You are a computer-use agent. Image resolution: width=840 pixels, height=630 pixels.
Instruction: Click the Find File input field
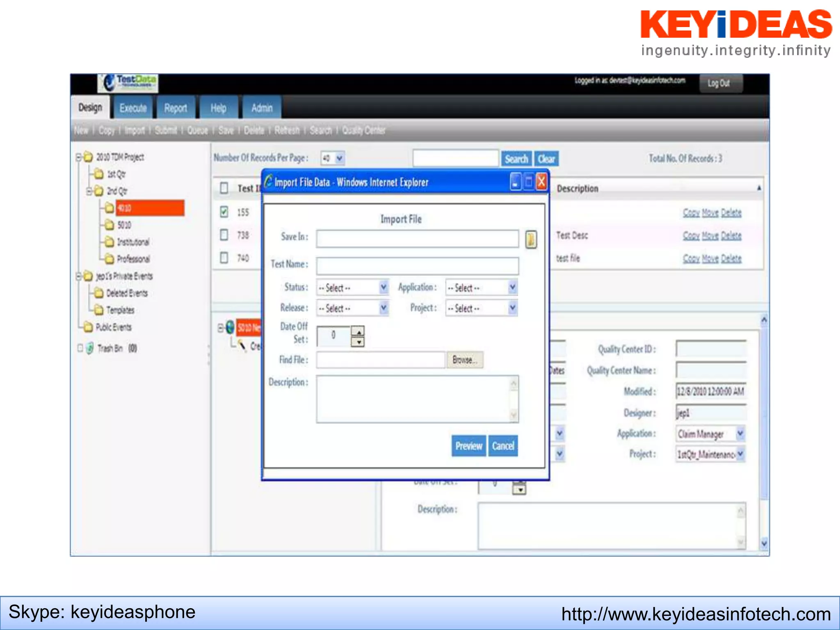(381, 360)
